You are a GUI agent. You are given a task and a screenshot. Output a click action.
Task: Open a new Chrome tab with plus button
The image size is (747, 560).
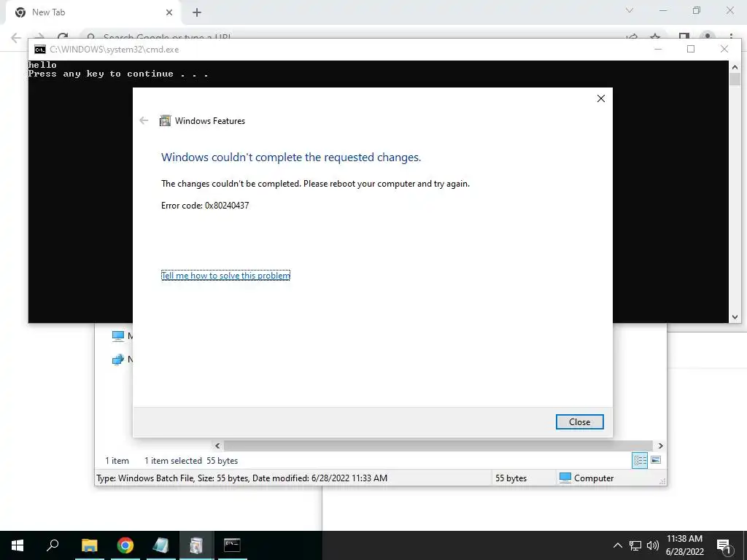197,12
